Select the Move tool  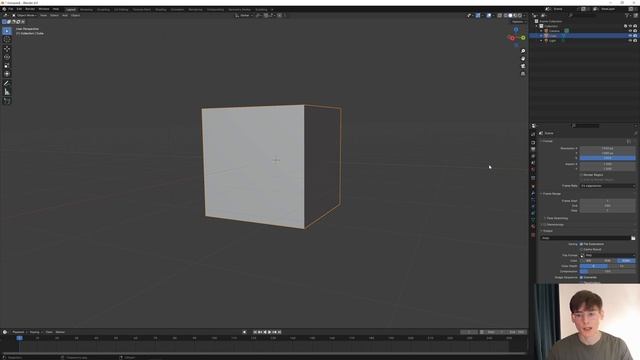coord(7,49)
